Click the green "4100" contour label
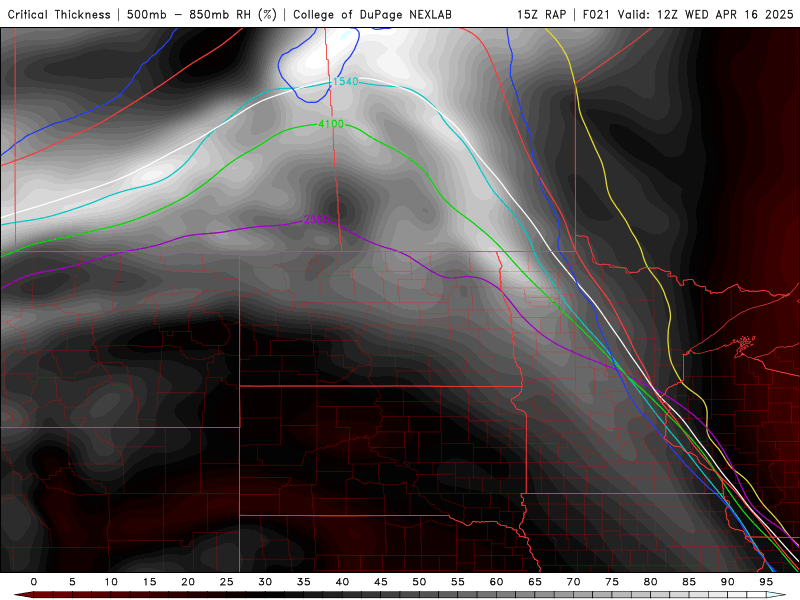Viewport: 800px width, 600px height. point(331,124)
